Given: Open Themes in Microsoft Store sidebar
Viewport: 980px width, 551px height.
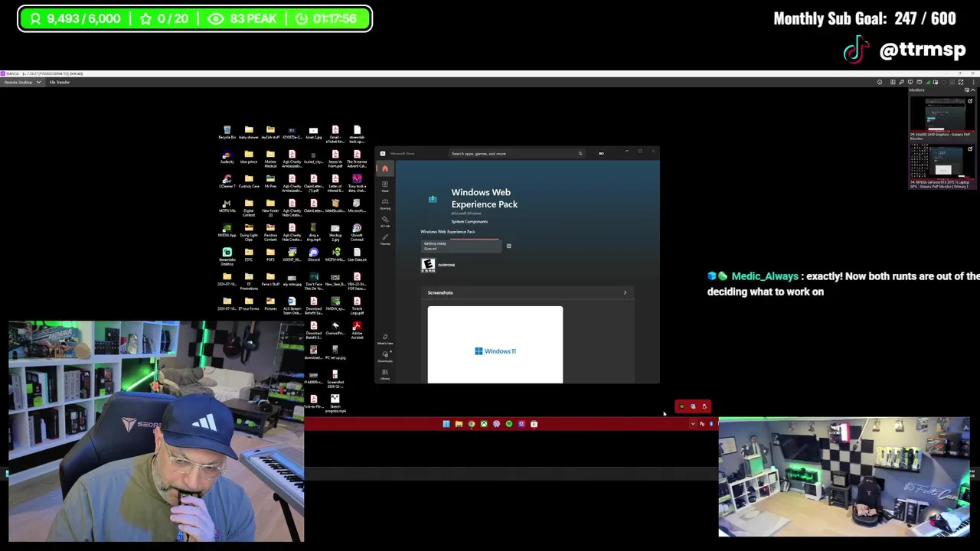Looking at the screenshot, I should point(385,239).
